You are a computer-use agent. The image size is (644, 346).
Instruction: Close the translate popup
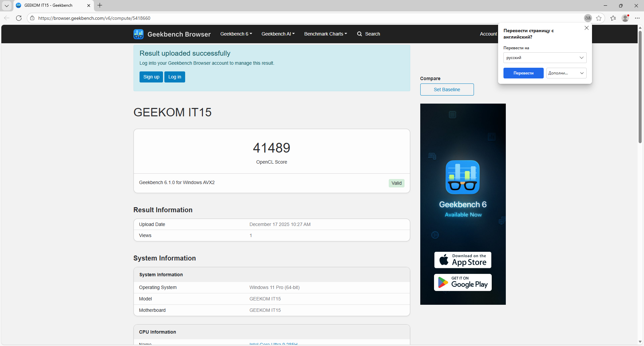click(587, 28)
